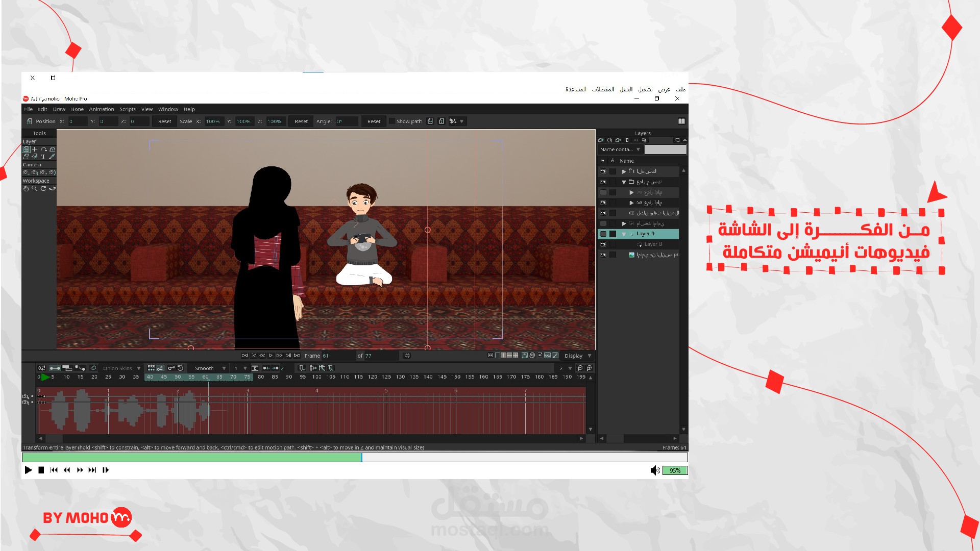Viewport: 980px width, 551px height.
Task: Click the New Layer icon in Layers panel
Action: click(601, 140)
